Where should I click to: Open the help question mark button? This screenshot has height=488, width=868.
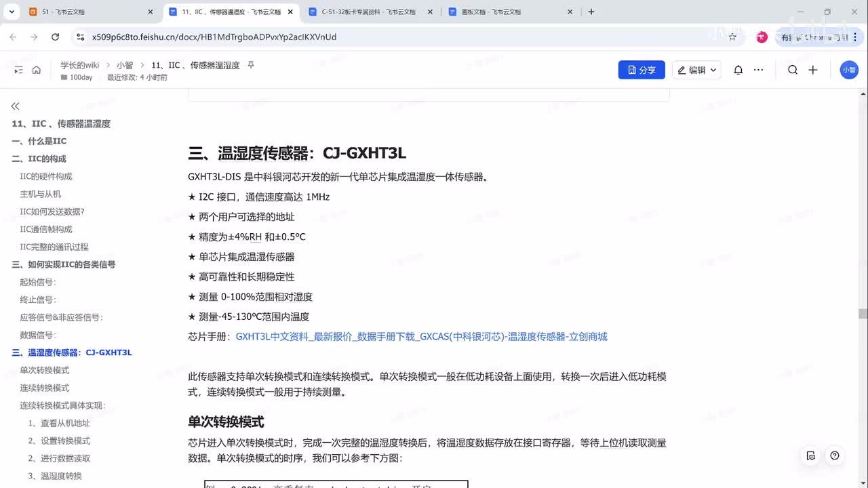835,455
